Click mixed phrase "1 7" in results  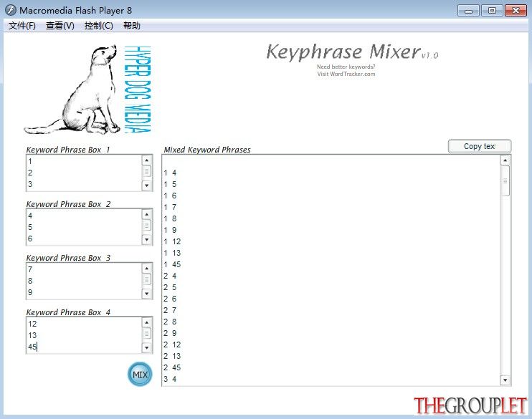pos(170,207)
